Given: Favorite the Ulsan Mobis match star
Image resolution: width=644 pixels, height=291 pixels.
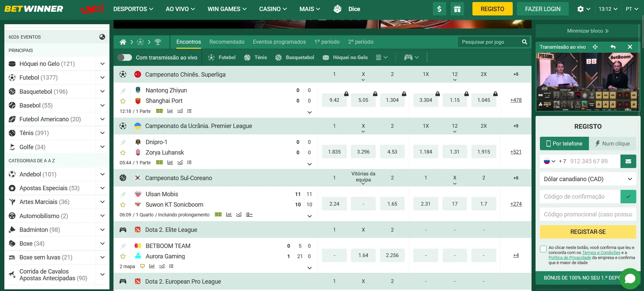Looking at the screenshot, I should click(123, 205).
